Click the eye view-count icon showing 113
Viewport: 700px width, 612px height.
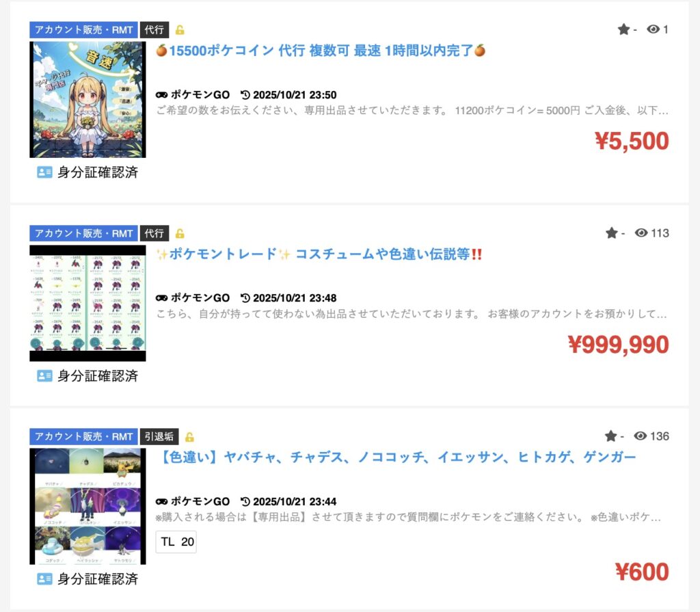click(641, 232)
